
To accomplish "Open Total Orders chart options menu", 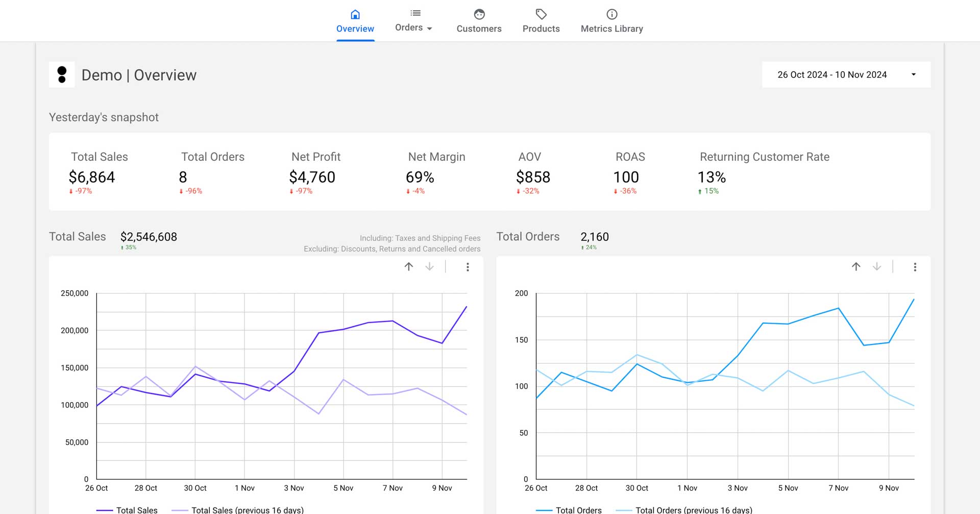I will tap(915, 267).
